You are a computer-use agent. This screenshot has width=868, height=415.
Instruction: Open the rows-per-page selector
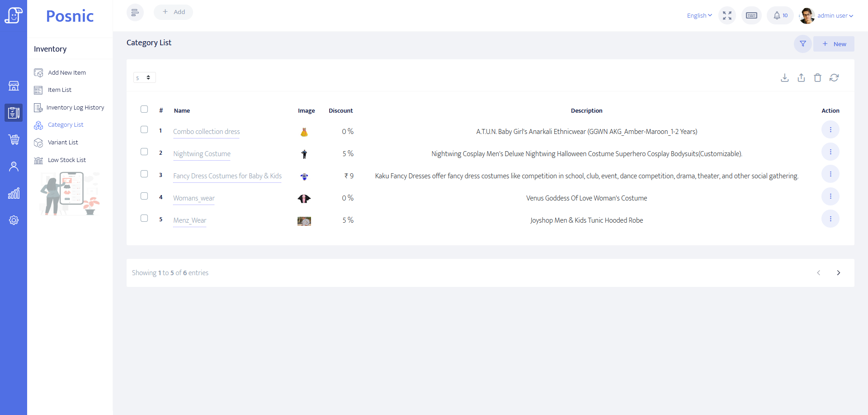click(144, 77)
